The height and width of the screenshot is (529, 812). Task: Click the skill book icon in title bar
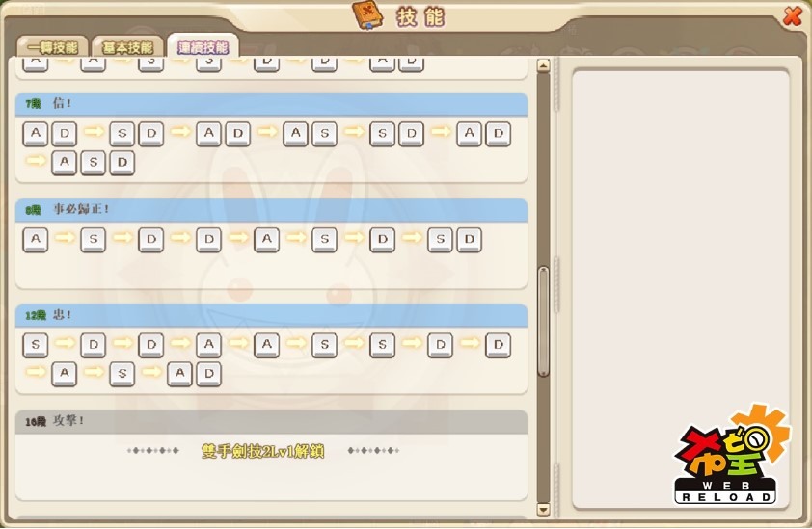pos(367,16)
